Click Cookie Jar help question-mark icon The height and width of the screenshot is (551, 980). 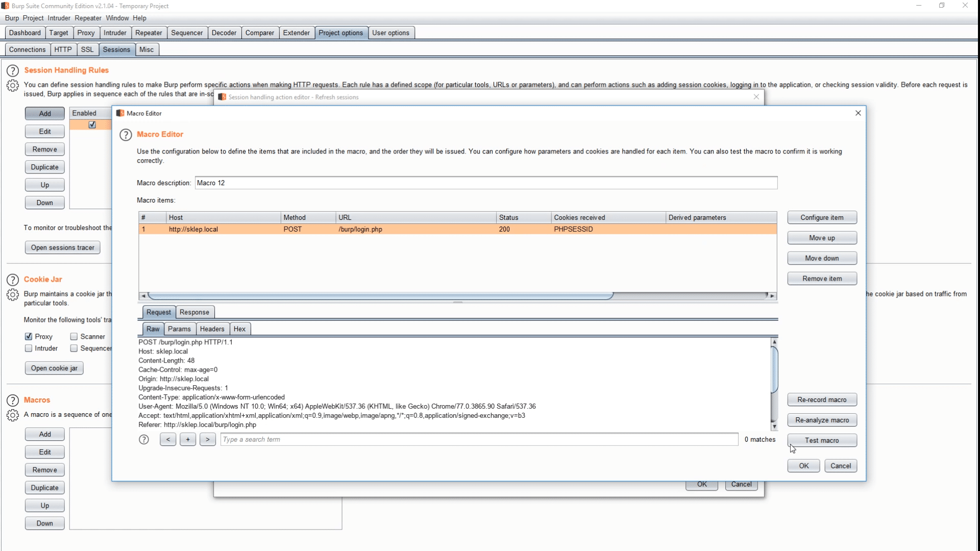(13, 280)
